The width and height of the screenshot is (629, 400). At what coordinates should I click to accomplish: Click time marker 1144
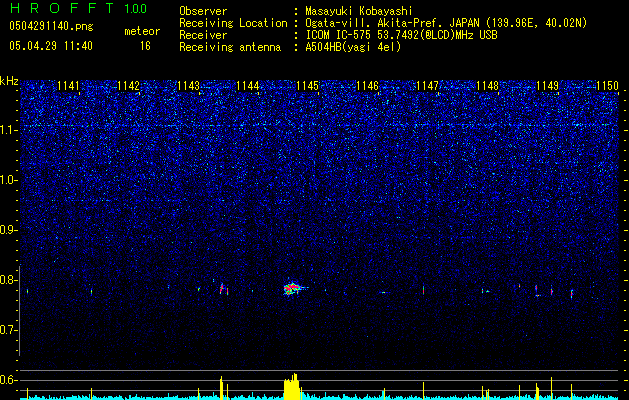(x=248, y=86)
